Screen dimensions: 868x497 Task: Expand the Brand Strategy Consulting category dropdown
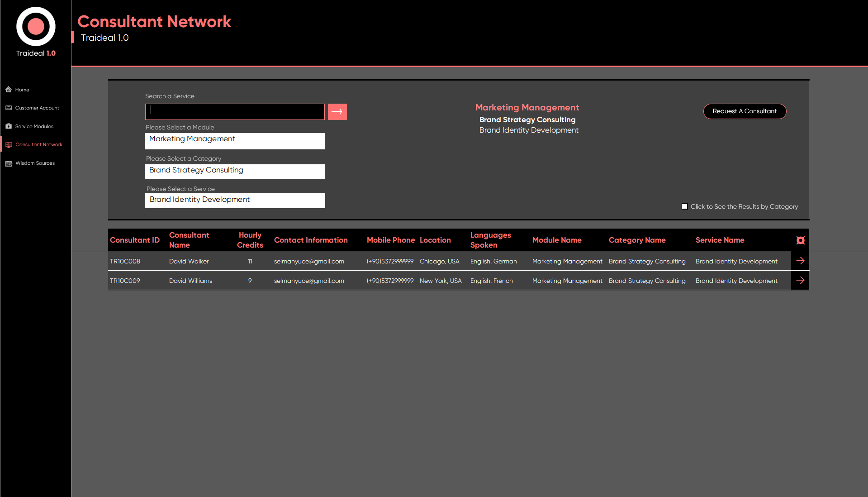[235, 171]
